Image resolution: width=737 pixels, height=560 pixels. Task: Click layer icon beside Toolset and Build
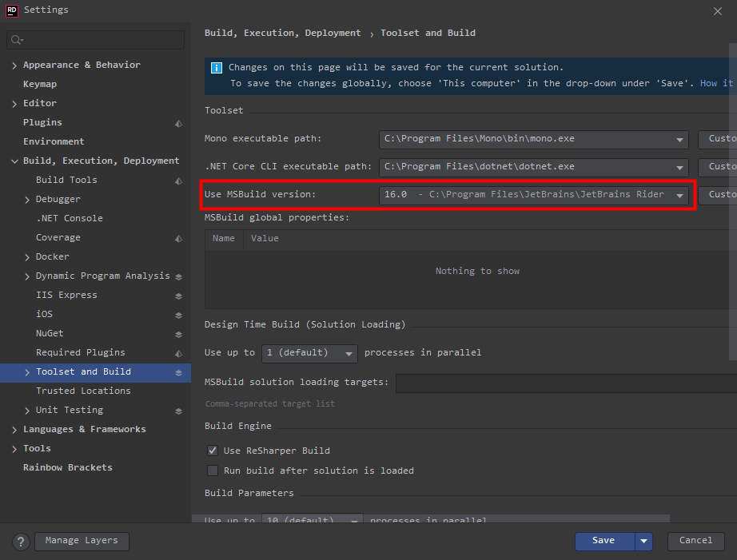178,373
